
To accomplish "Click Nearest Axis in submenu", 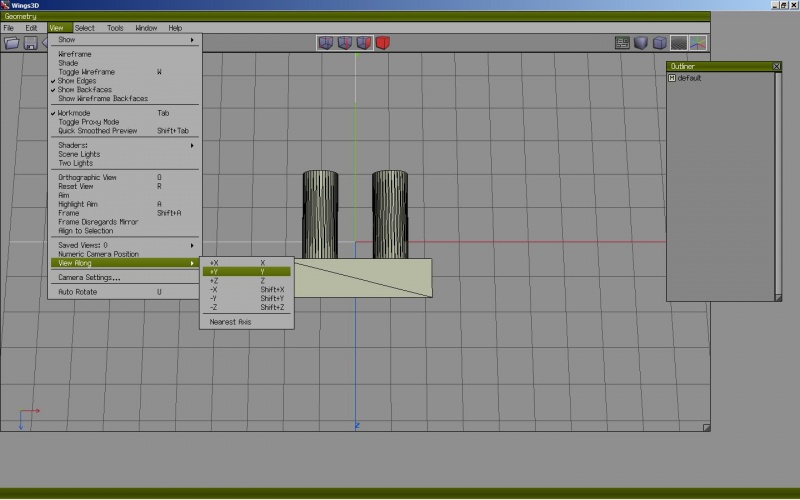I will [x=230, y=322].
